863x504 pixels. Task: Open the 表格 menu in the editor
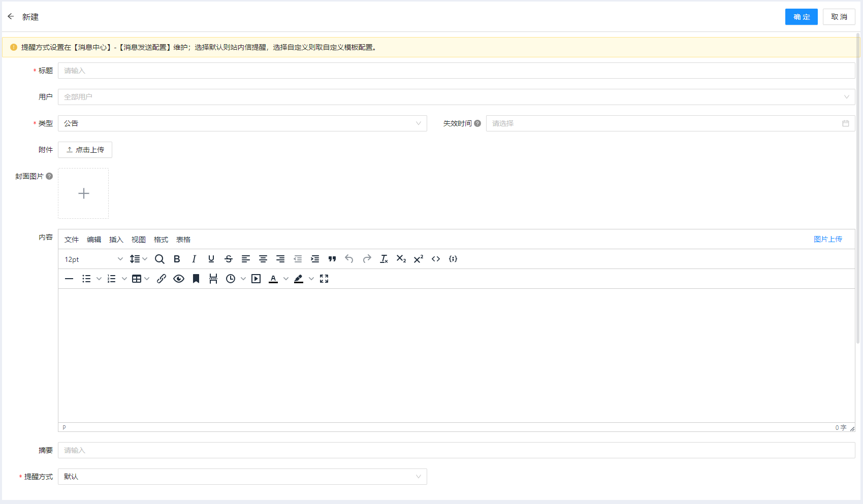pos(183,239)
